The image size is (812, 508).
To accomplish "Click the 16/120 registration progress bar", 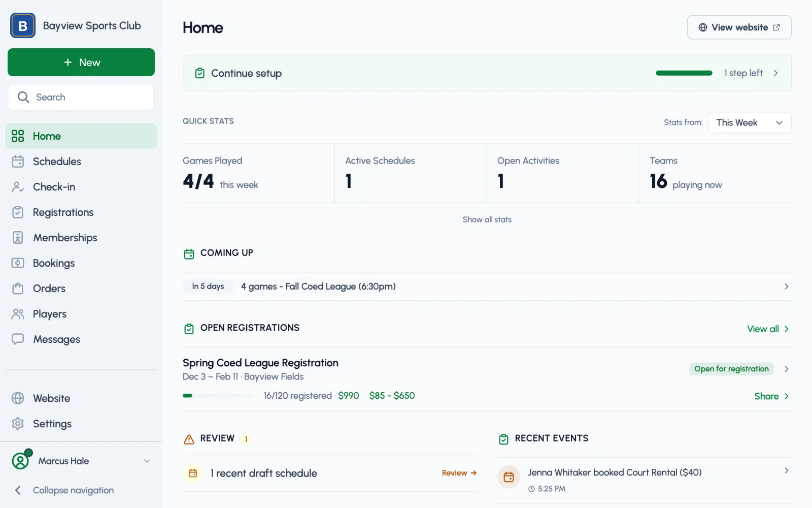I will 218,396.
